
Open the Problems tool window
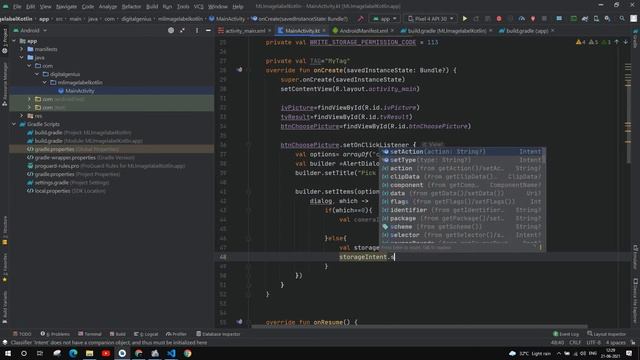pos(56,334)
